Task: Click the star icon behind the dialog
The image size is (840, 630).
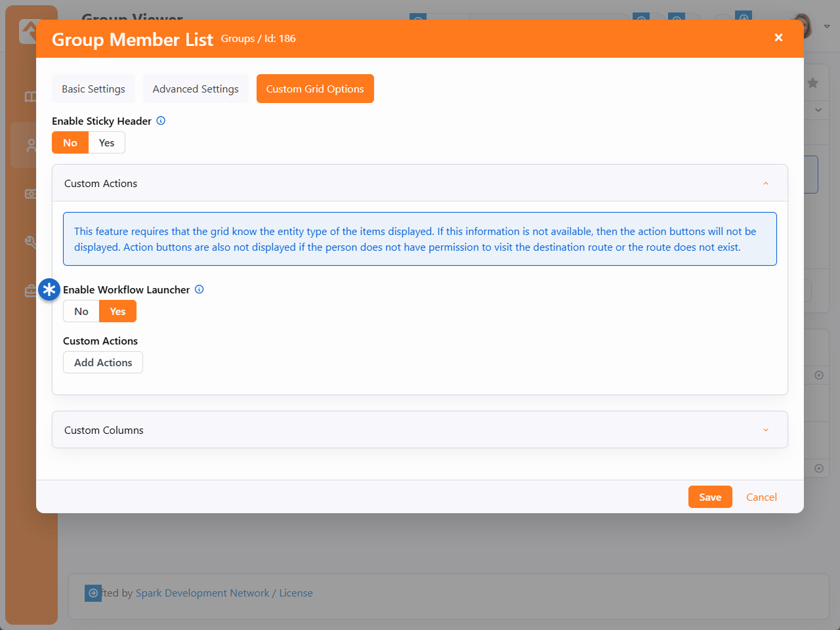Action: (x=812, y=83)
